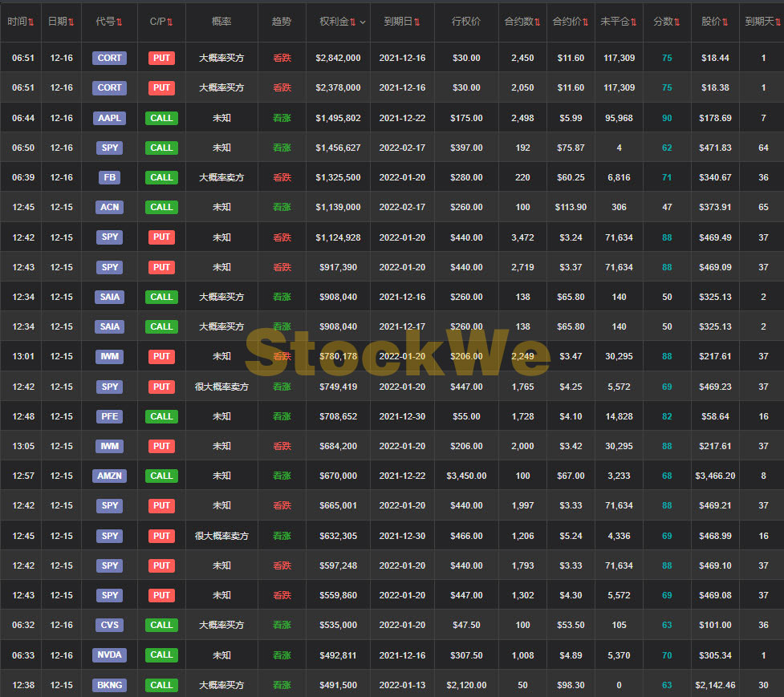Select the premium value $492,811

tap(338, 655)
